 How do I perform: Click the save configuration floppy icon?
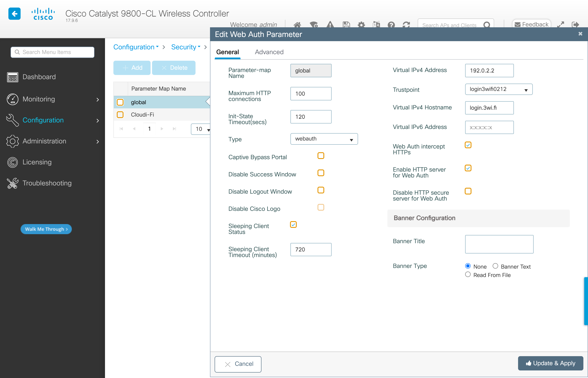click(x=346, y=25)
